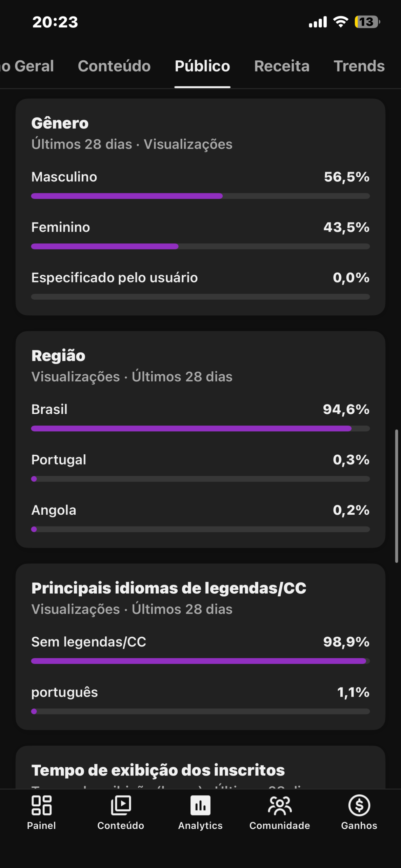Tap the Brasil percentage bar
The height and width of the screenshot is (868, 401).
coord(191,429)
